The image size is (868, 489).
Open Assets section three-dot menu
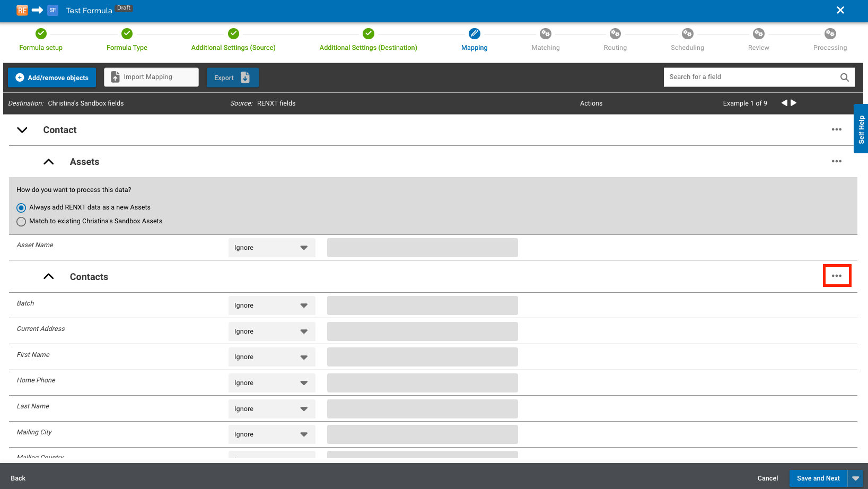point(836,161)
